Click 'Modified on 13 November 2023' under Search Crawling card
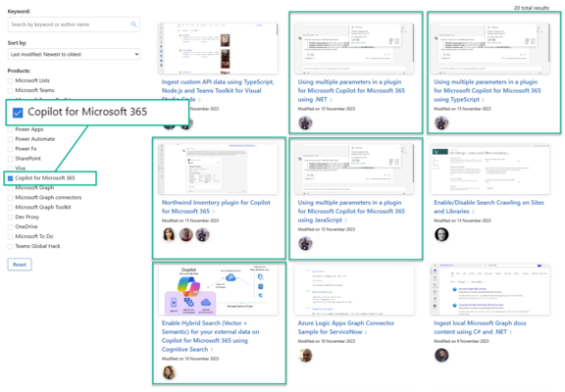 (x=462, y=220)
